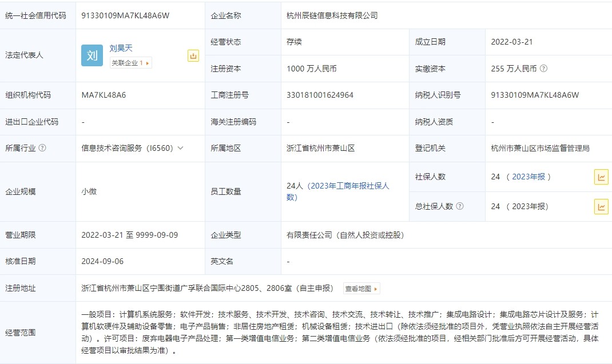This screenshot has height=364, width=612.
Task: Select region value 浙江省杭州市萧山区
Action: [x=320, y=148]
